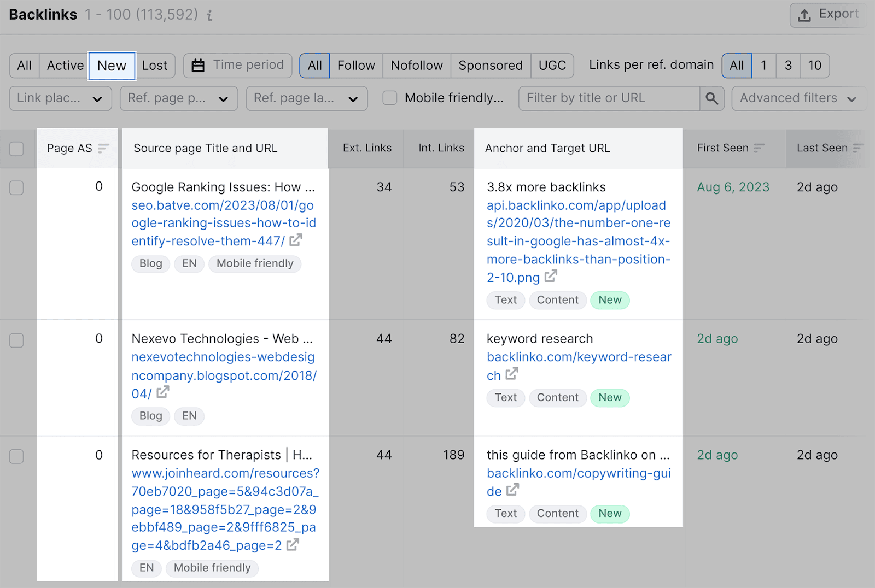Switch to the Lost backlinks tab
This screenshot has height=588, width=875.
tap(155, 65)
